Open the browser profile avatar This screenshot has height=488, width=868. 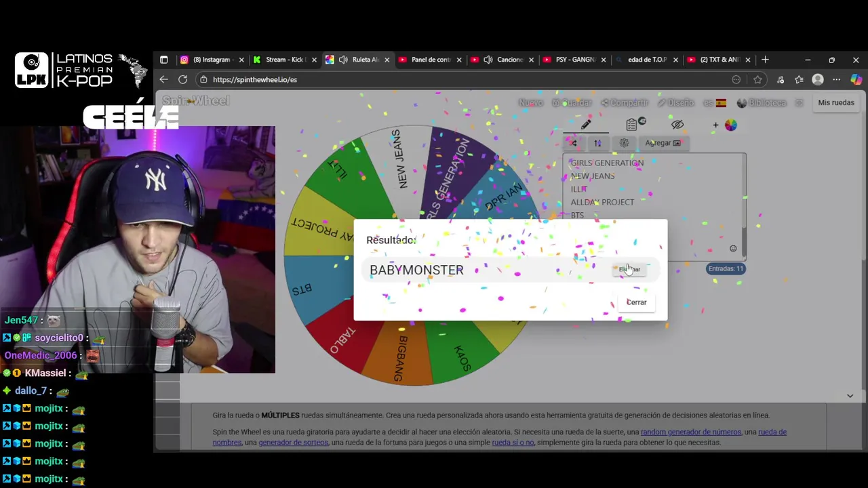coord(818,79)
